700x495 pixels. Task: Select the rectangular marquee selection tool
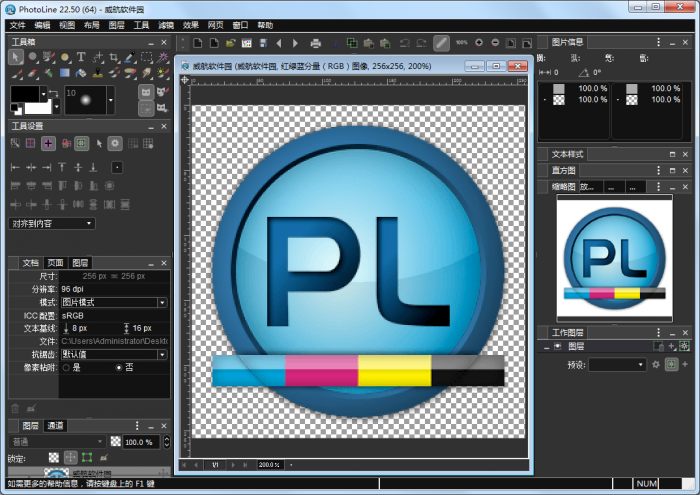[x=146, y=57]
